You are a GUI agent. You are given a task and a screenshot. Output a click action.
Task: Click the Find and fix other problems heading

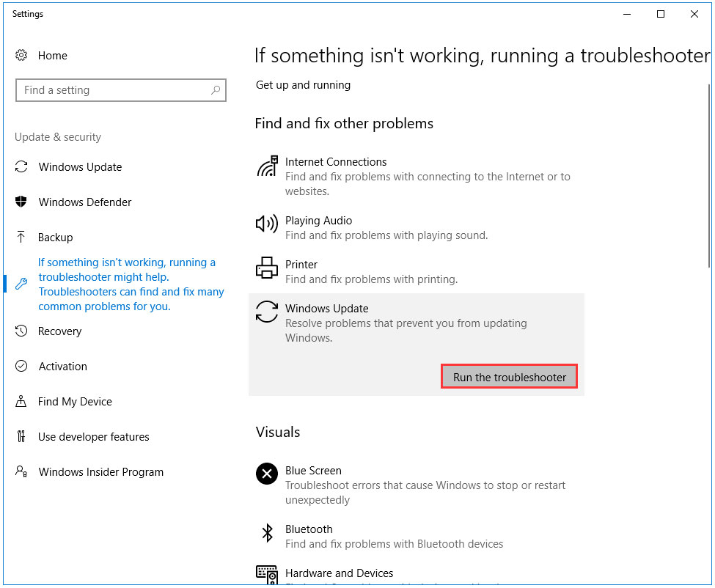344,123
